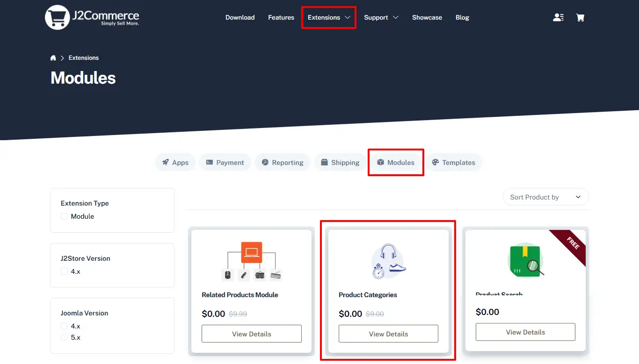Click the Related Products Module image

[x=252, y=261]
